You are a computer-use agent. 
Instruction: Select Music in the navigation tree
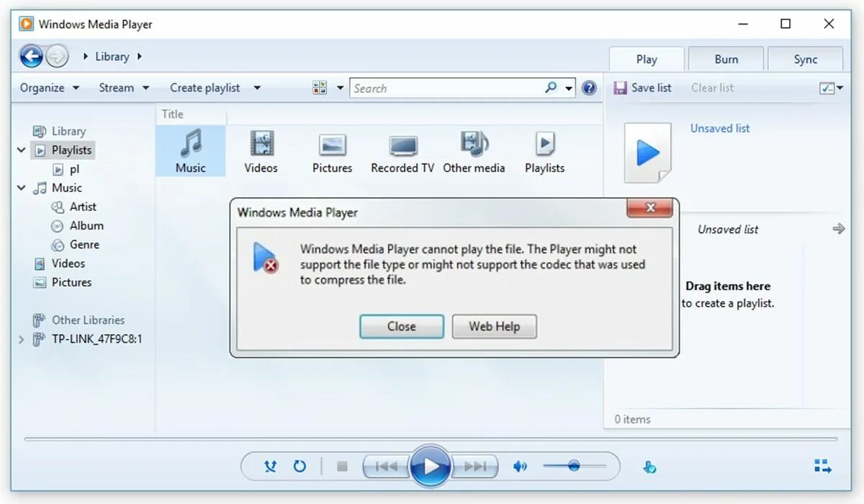coord(58,188)
